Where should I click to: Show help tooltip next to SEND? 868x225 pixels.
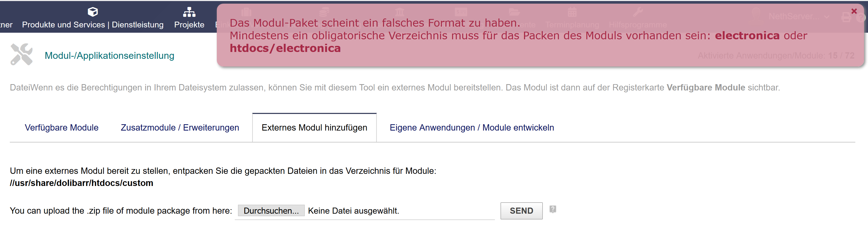pos(553,209)
